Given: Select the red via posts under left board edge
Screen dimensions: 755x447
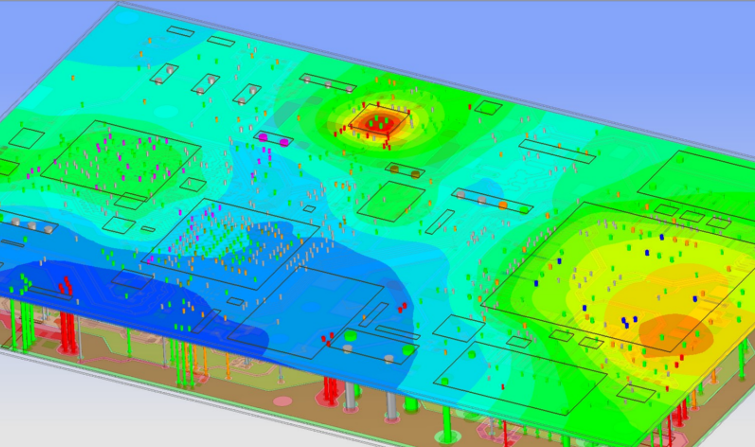Looking at the screenshot, I should pyautogui.click(x=68, y=328).
